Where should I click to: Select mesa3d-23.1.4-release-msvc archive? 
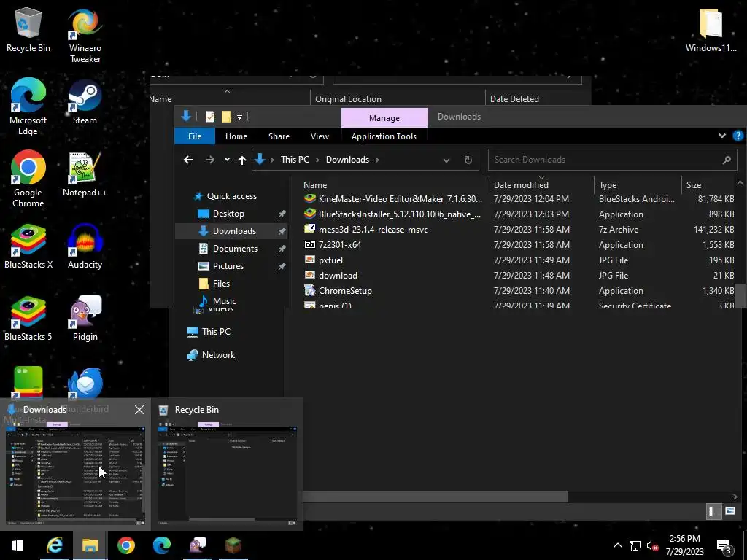[373, 230]
